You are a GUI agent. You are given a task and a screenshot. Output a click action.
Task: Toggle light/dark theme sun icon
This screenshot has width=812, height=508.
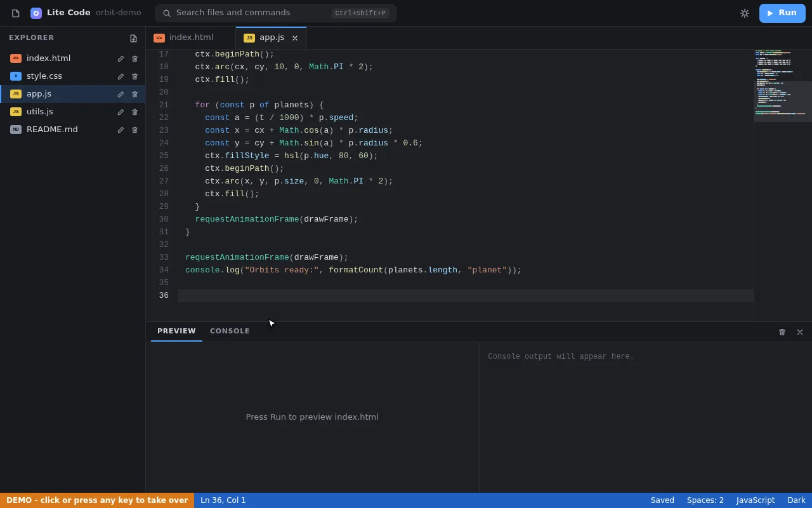point(744,13)
